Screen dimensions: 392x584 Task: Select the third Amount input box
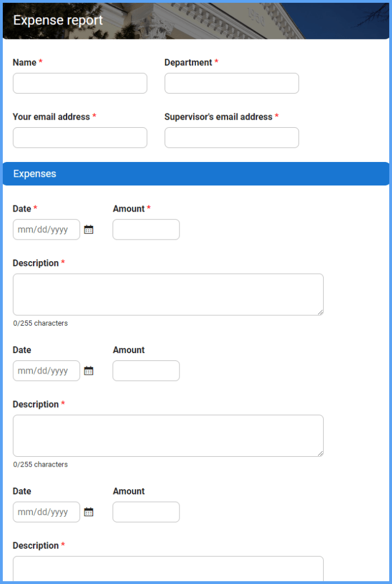(x=146, y=512)
